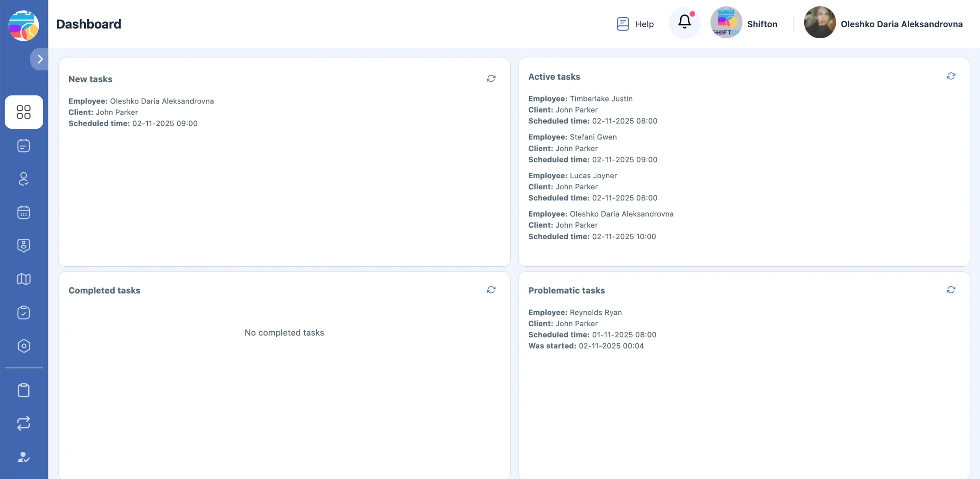Click the dashboard grid icon in sidebar
This screenshot has width=980, height=479.
[24, 112]
